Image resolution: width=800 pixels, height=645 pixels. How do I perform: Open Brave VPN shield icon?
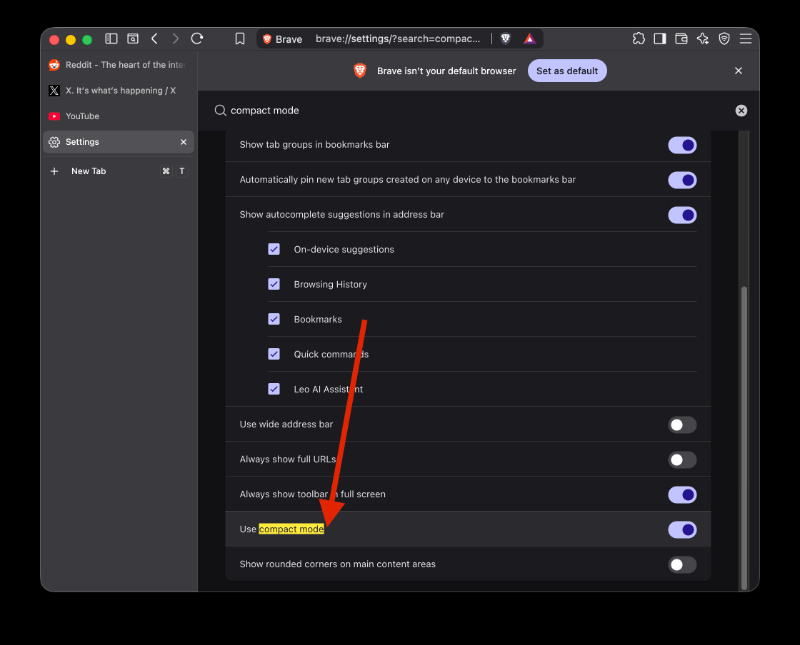click(x=724, y=39)
